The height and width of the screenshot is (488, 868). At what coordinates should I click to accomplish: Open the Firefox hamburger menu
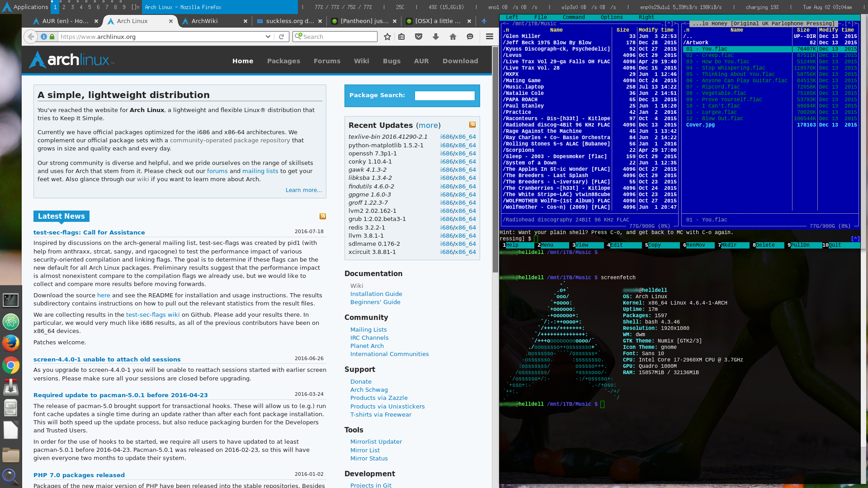pos(490,37)
